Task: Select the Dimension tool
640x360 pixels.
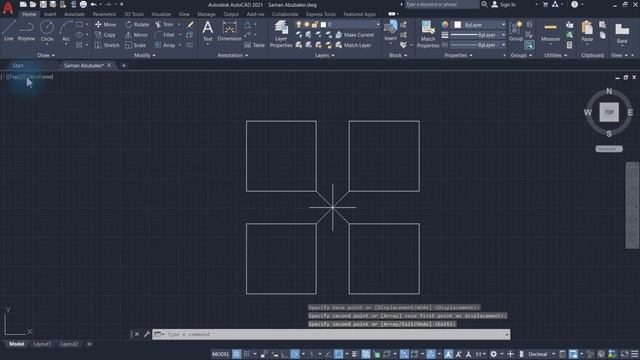Action: tap(229, 31)
